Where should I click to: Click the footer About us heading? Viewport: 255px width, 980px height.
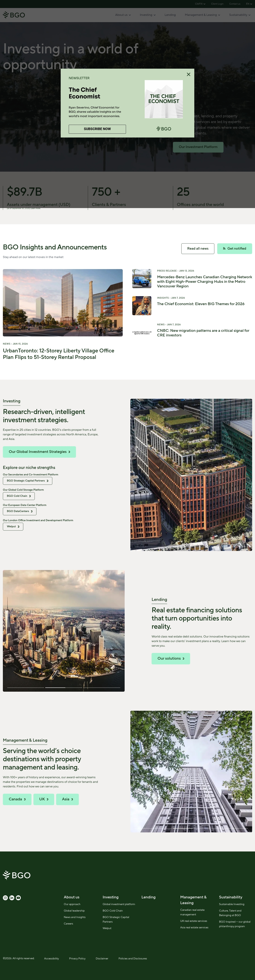pyautogui.click(x=72, y=897)
